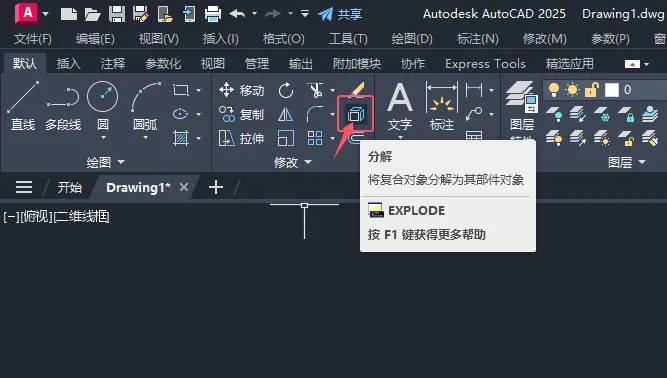Toggle layer 0 on/off light bulb
This screenshot has height=378, width=667.
pyautogui.click(x=554, y=90)
